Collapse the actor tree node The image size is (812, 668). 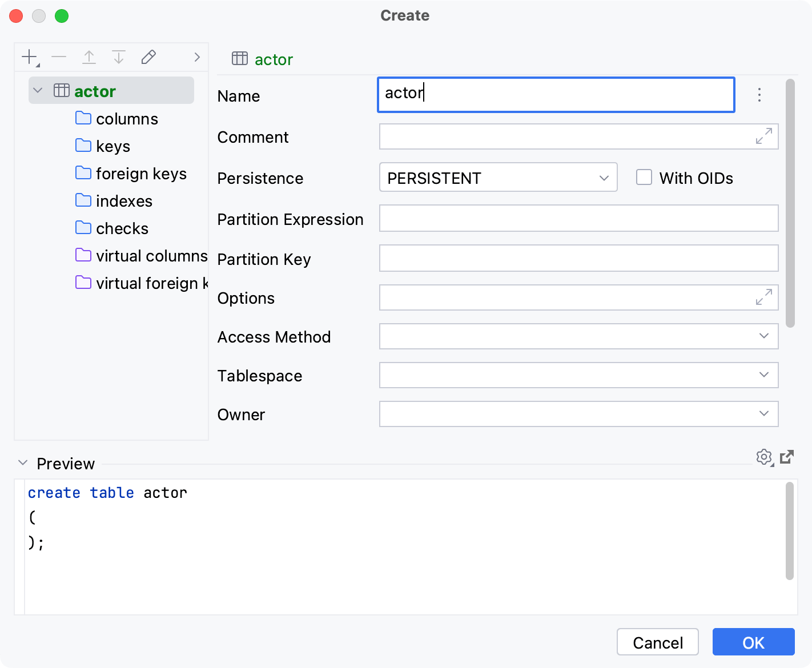click(x=38, y=91)
